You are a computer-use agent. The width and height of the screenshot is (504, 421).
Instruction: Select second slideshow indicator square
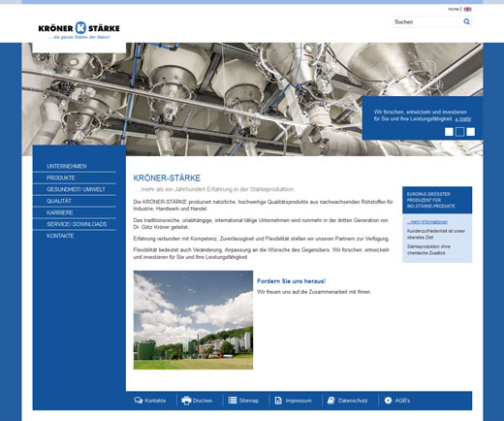(459, 132)
